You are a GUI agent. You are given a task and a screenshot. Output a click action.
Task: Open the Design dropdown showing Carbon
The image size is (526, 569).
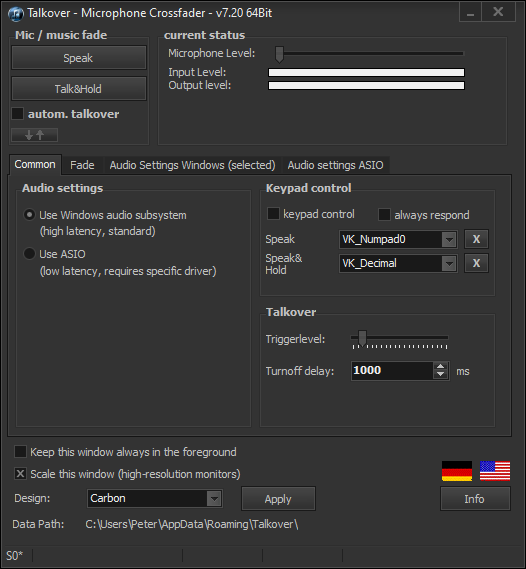214,499
